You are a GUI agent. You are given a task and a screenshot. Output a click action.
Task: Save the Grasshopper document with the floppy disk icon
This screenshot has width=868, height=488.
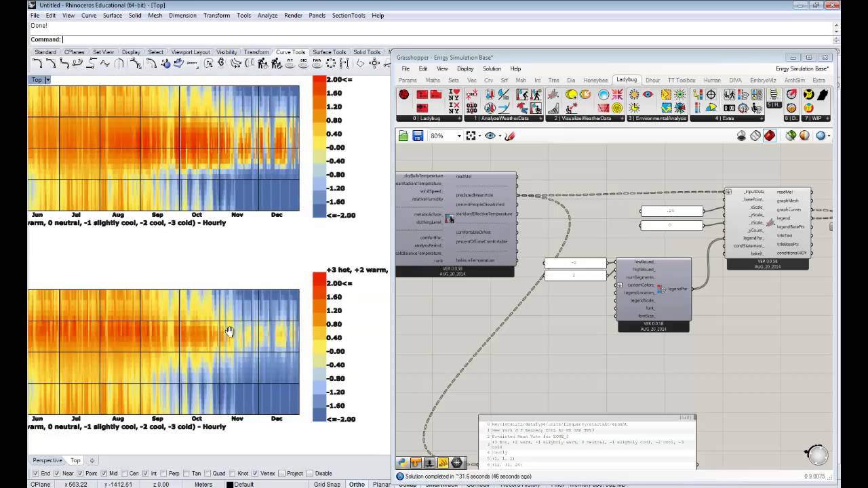tap(418, 136)
